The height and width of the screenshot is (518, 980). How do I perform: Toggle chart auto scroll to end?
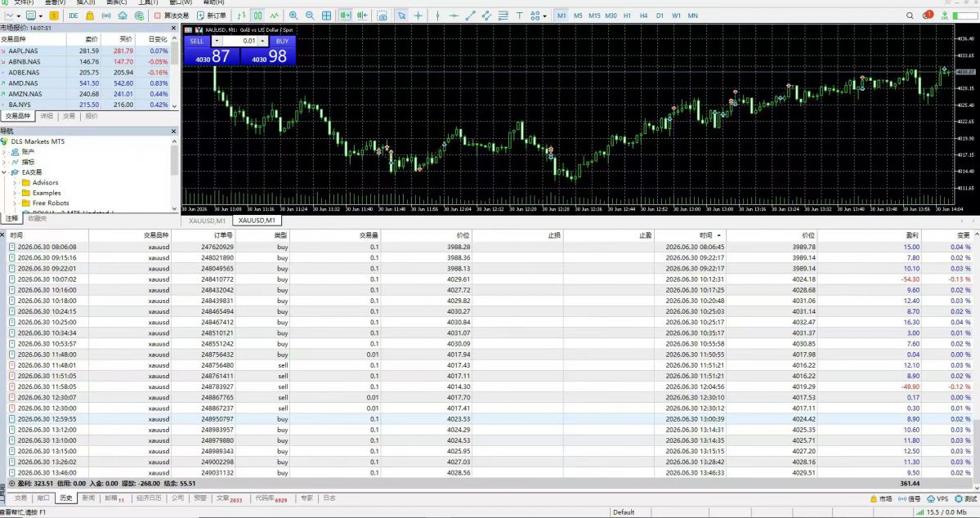pos(345,16)
